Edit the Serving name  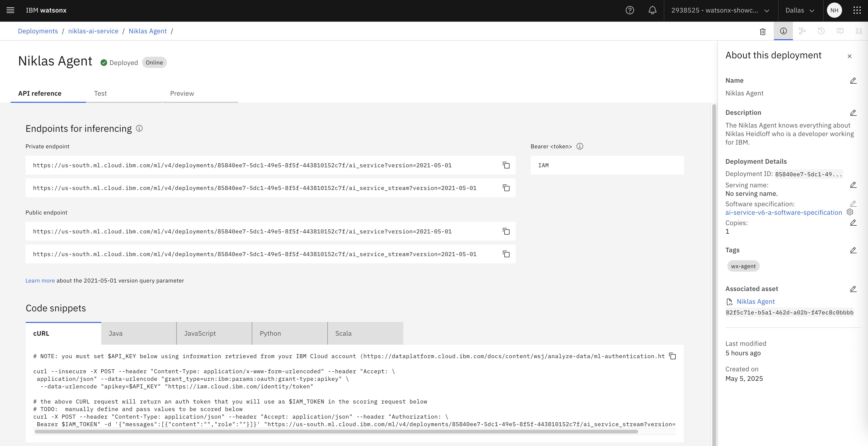point(853,185)
